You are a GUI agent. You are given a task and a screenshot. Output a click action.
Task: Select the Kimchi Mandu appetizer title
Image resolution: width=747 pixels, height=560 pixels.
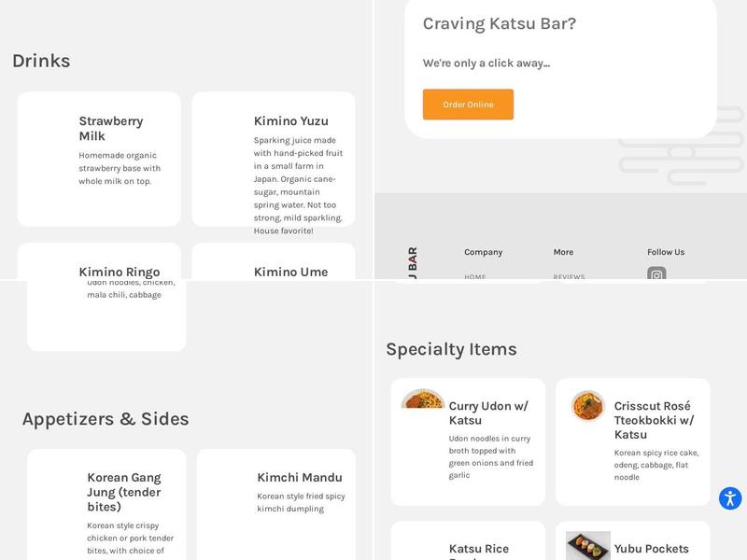299,477
